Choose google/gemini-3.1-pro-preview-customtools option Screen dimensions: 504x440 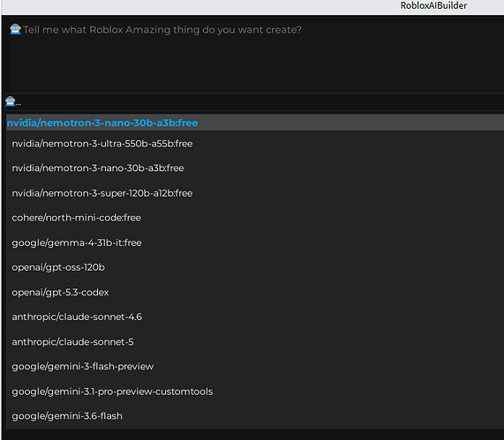point(255,392)
